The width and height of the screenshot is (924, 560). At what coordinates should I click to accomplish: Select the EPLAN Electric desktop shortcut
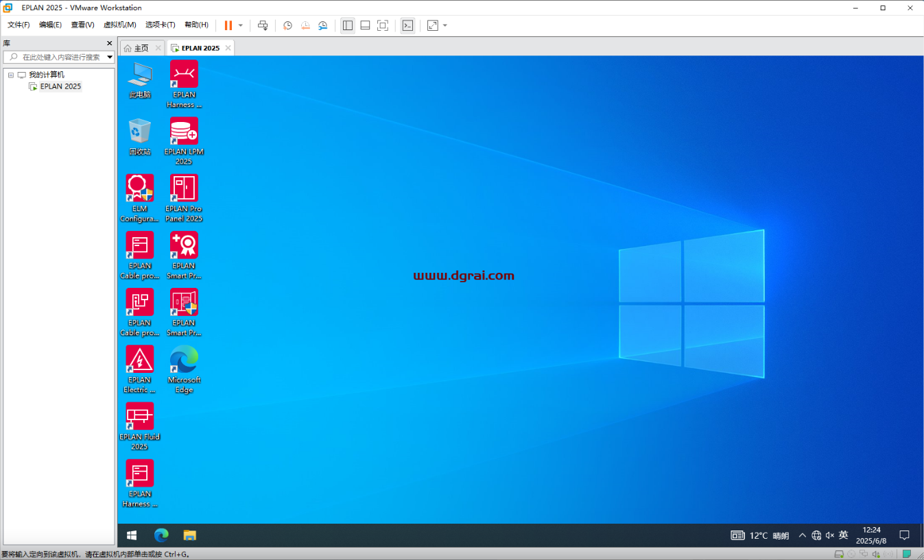point(139,360)
